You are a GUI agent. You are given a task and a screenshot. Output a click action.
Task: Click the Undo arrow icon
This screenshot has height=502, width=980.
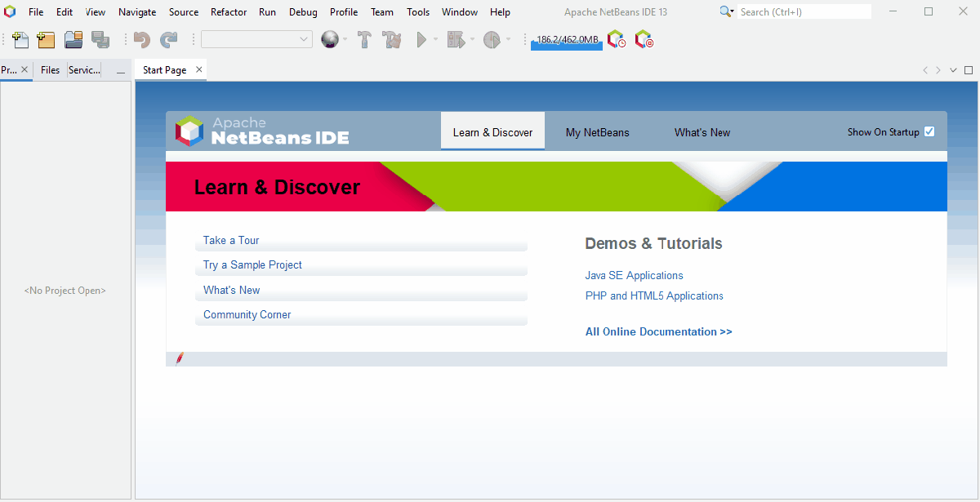(x=142, y=40)
